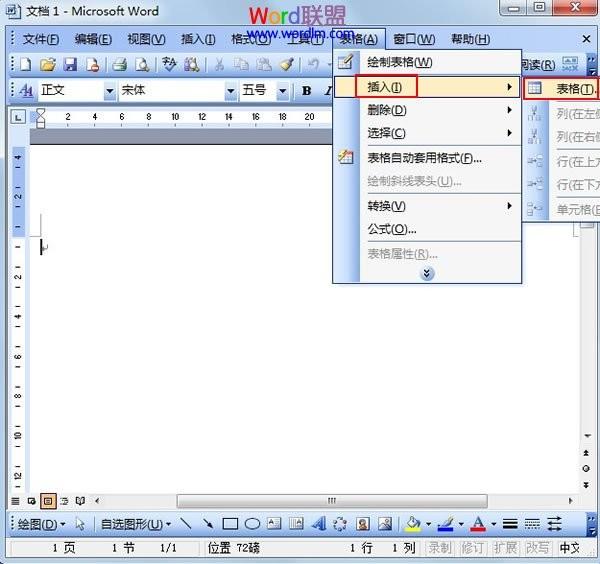The height and width of the screenshot is (564, 600).
Task: Toggle track changes (修订) in status bar
Action: click(472, 548)
